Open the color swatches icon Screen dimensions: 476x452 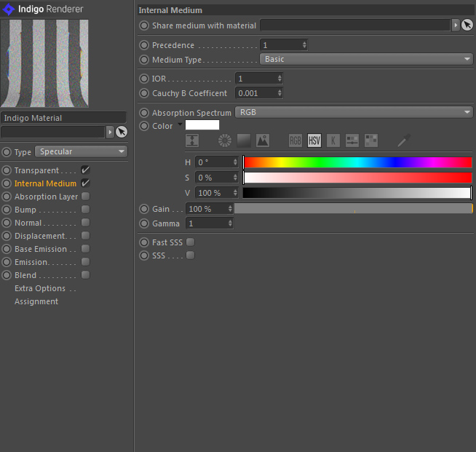(371, 140)
